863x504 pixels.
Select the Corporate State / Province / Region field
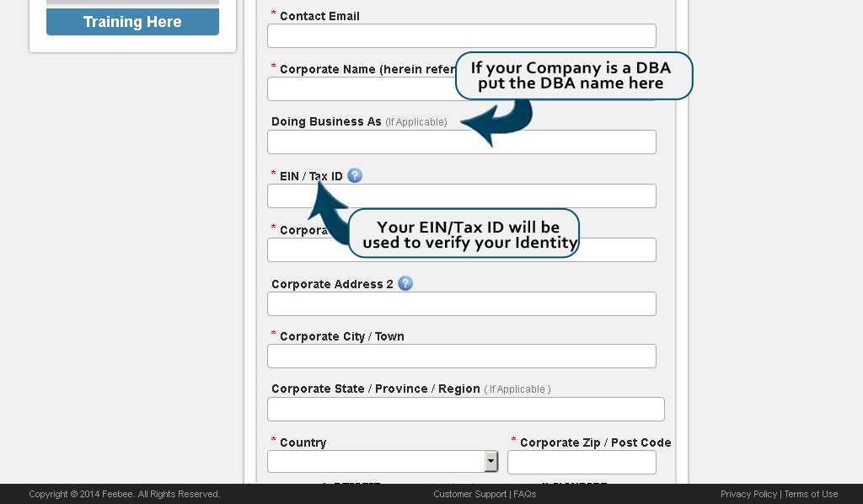465,409
